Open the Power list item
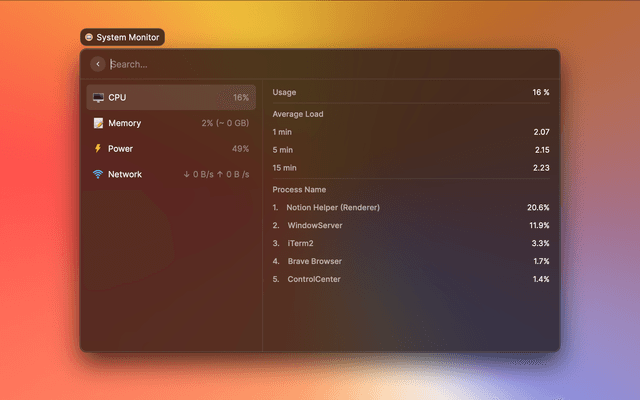Viewport: 640px width, 400px height. pos(171,149)
